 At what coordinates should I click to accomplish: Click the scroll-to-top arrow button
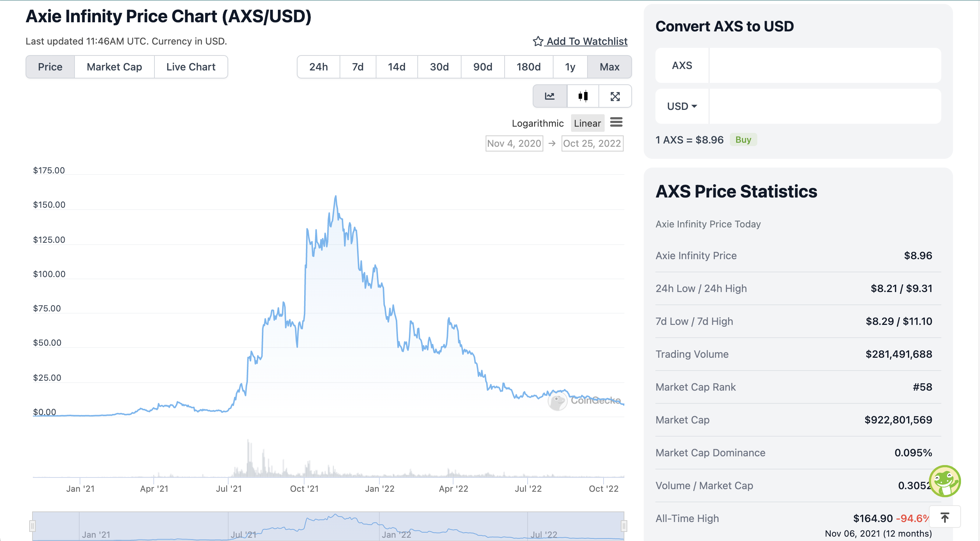pos(945,517)
